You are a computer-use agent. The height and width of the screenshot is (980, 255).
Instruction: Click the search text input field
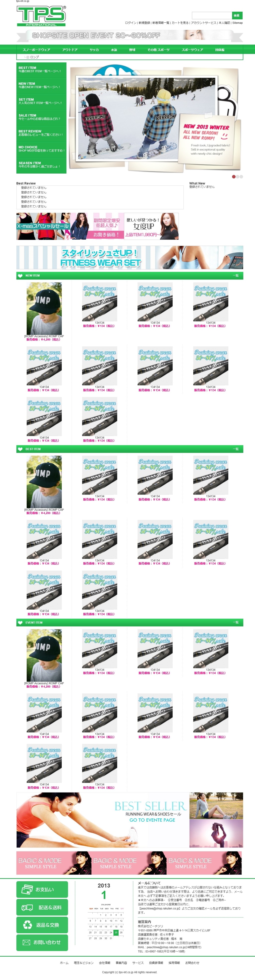point(212,15)
